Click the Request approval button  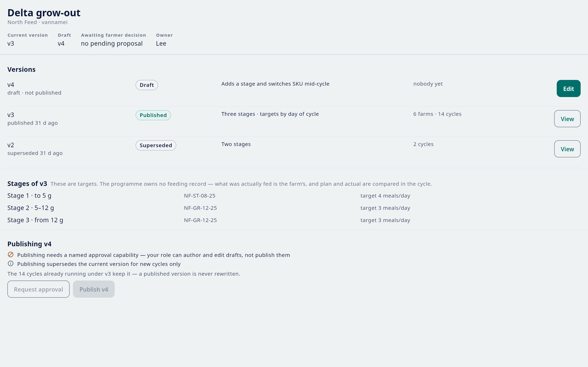coord(38,289)
